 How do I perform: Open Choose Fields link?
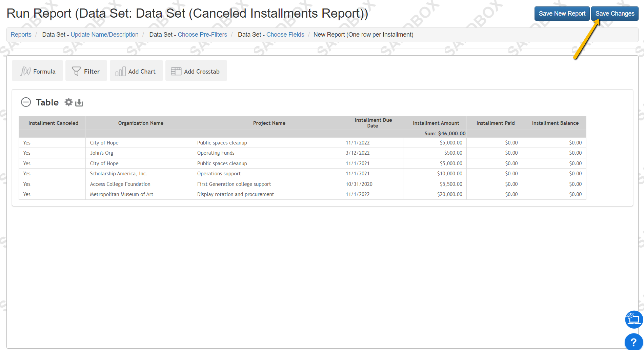[285, 35]
